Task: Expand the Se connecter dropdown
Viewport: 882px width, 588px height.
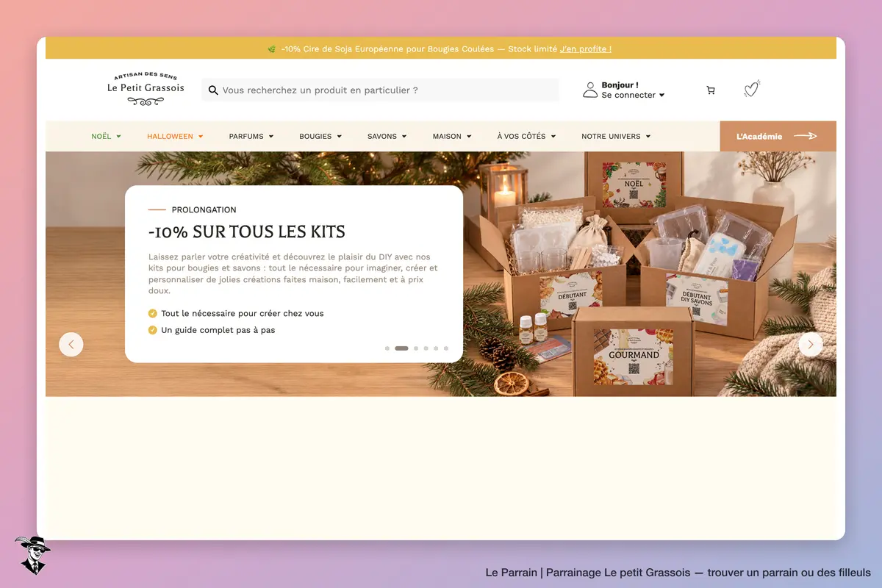Action: coord(633,95)
